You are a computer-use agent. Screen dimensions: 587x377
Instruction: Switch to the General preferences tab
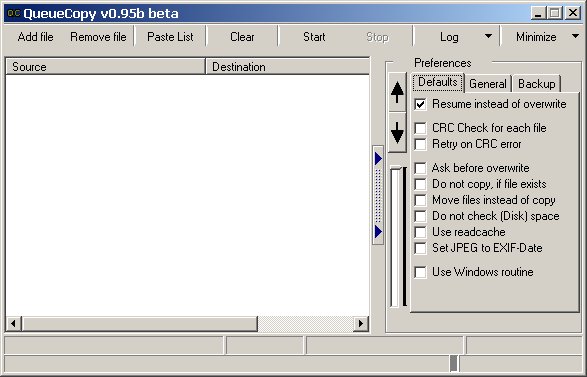coord(488,83)
